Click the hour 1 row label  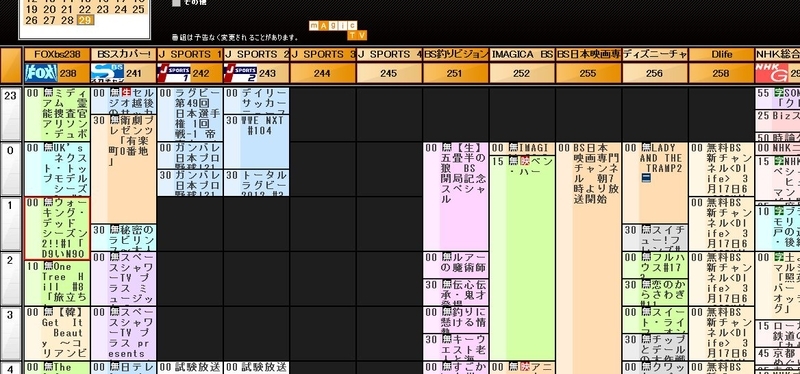click(x=11, y=224)
